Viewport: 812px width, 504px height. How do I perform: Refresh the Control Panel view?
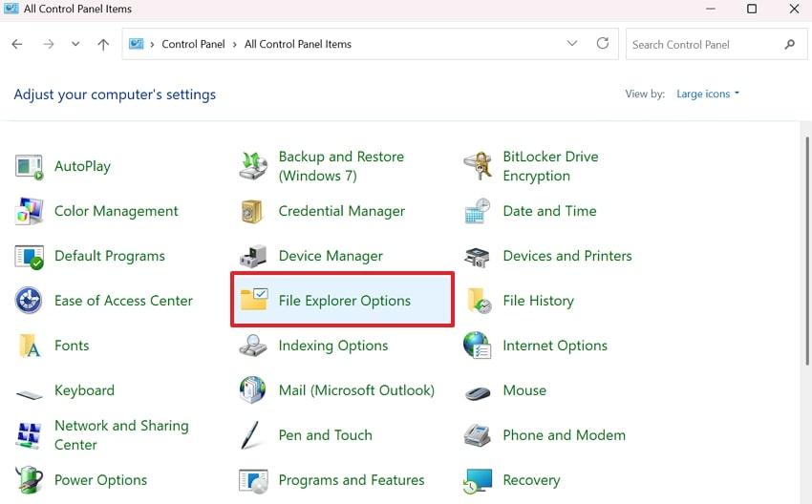coord(602,44)
